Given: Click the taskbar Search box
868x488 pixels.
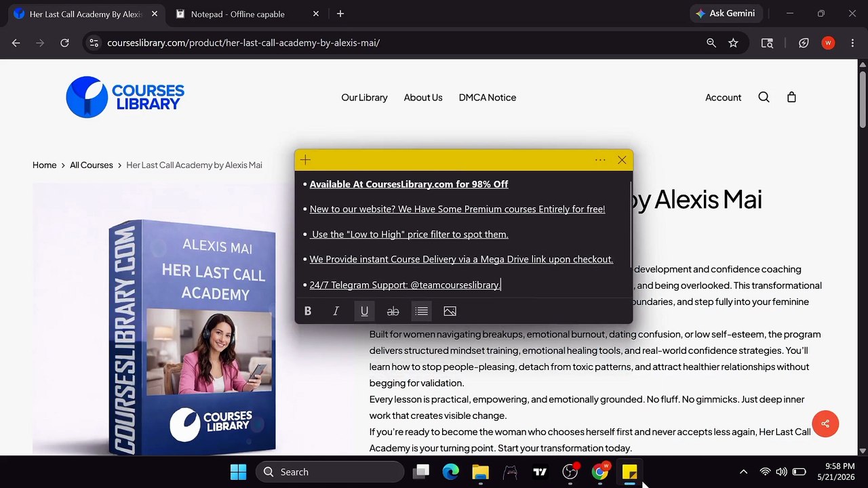Looking at the screenshot, I should (x=330, y=472).
